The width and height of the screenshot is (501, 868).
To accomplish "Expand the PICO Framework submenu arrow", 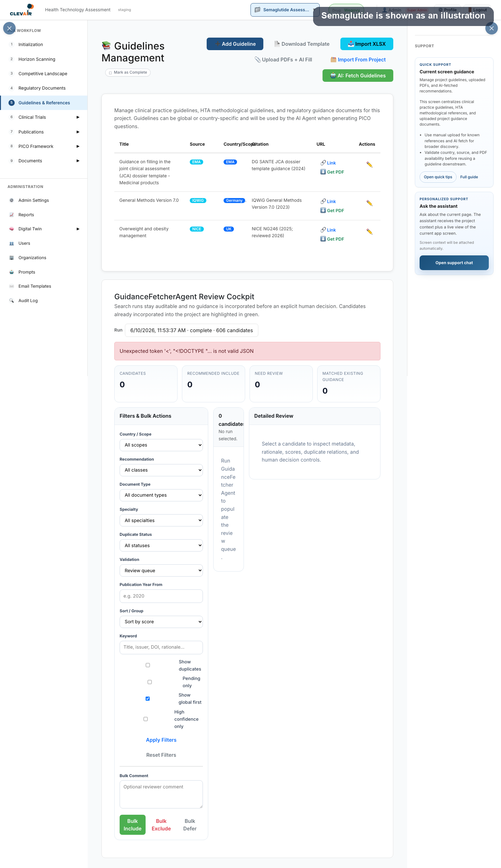I will [x=78, y=146].
